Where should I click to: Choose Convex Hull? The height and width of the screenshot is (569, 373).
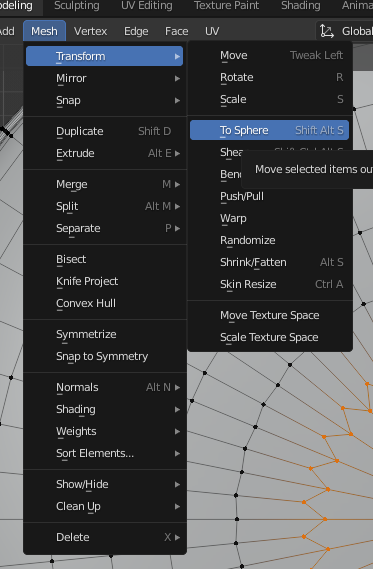point(104,303)
